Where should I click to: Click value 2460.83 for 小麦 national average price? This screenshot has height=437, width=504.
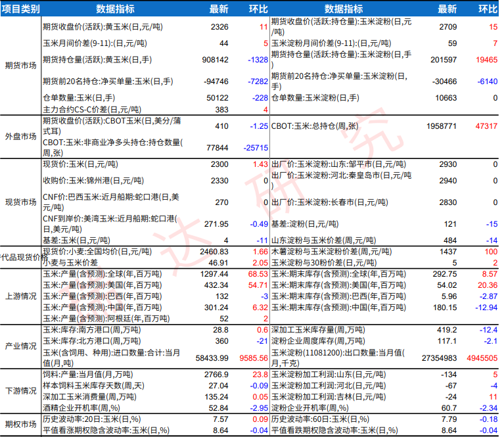[214, 252]
